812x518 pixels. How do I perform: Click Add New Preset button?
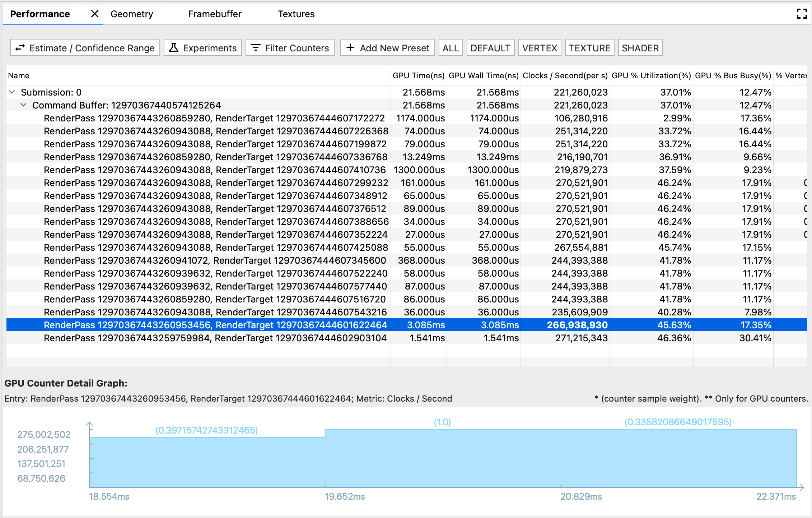coord(387,48)
